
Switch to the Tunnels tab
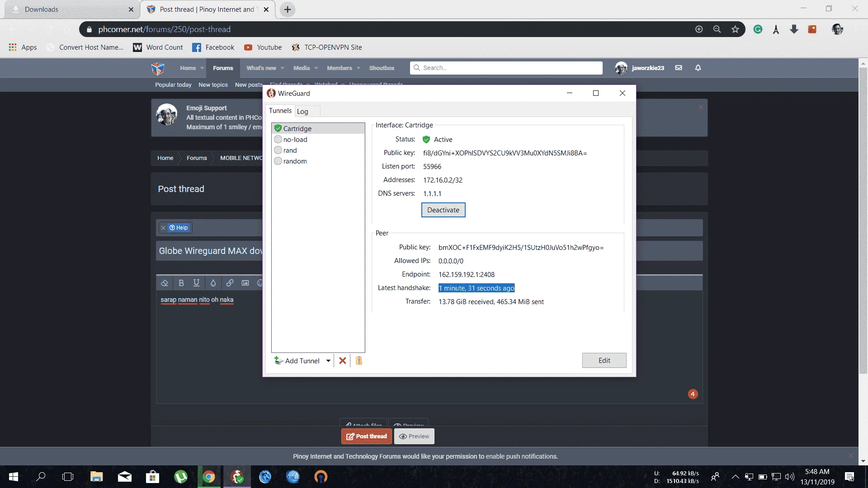[280, 111]
